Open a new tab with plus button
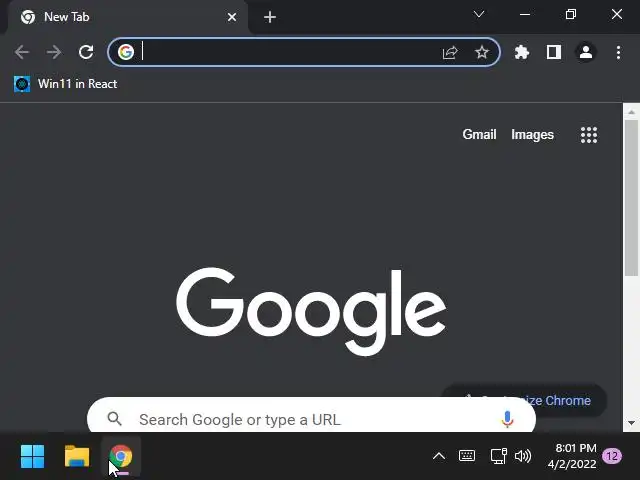The width and height of the screenshot is (640, 480). (x=270, y=17)
